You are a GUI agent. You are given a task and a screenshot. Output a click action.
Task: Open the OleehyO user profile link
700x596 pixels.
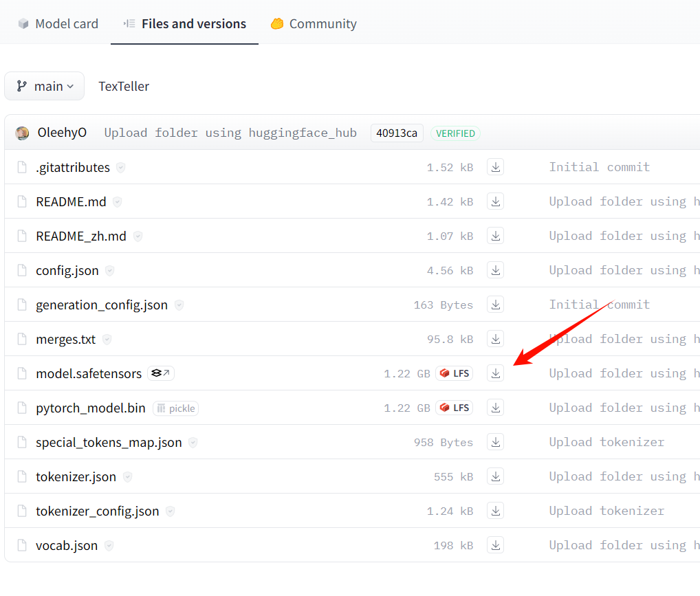pos(62,133)
